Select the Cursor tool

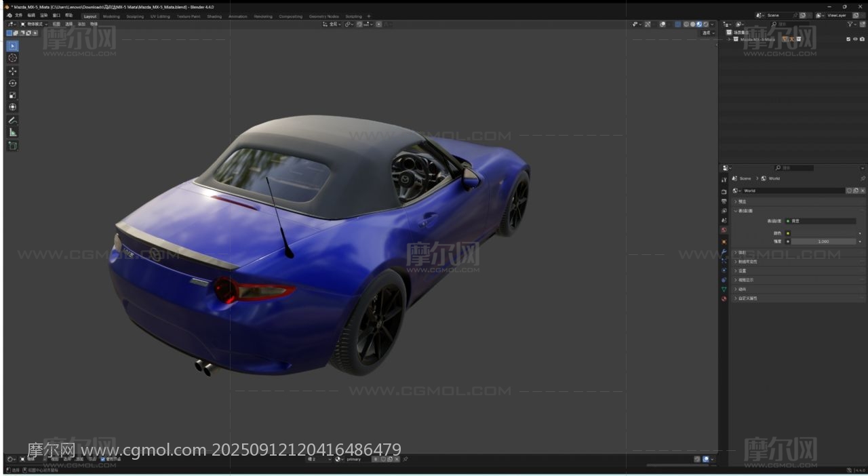coord(12,58)
